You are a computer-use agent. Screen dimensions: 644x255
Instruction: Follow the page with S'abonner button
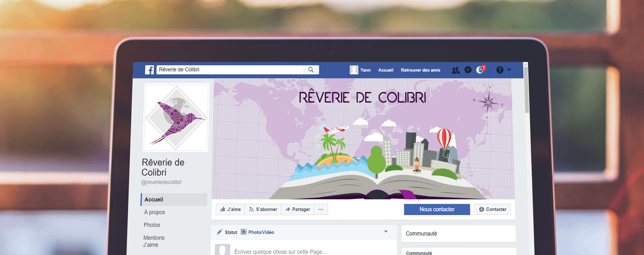point(263,210)
